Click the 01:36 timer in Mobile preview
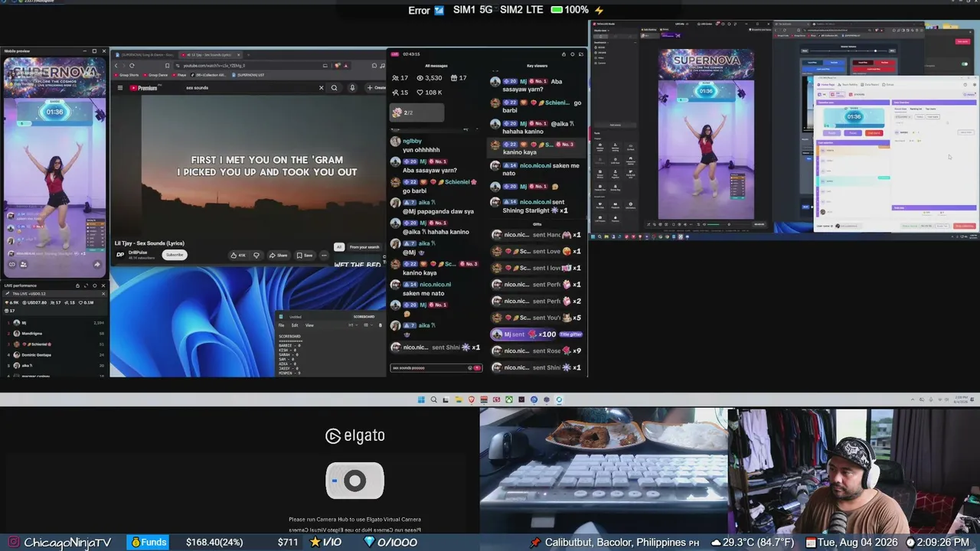 click(x=54, y=112)
